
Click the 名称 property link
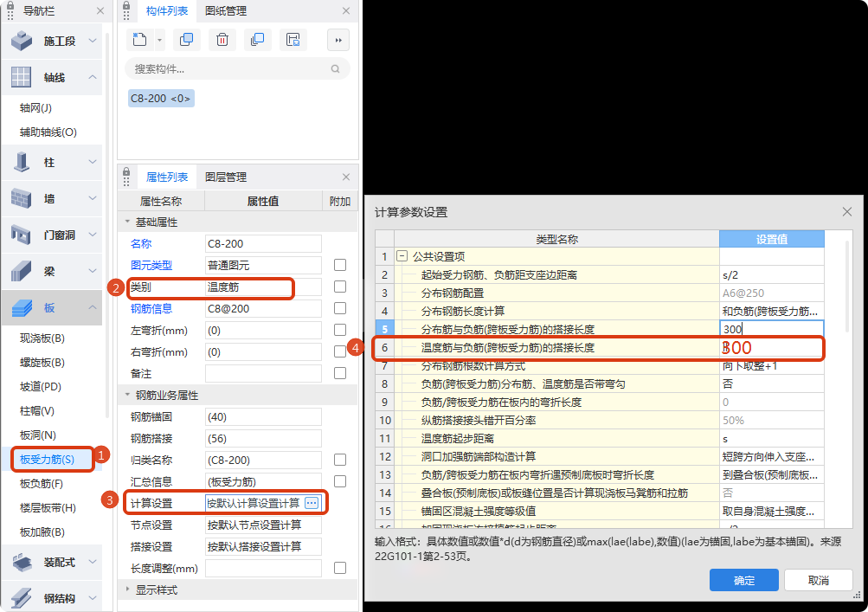click(141, 243)
